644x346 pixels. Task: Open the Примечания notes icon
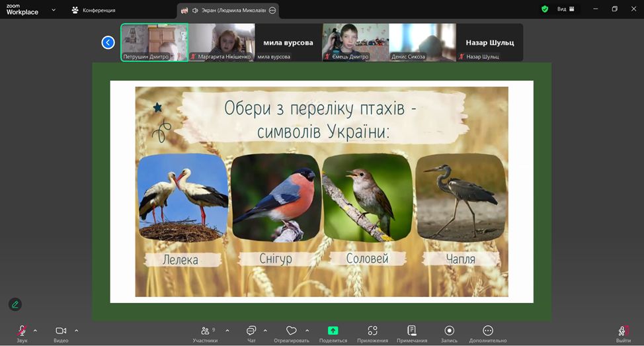pos(411,331)
